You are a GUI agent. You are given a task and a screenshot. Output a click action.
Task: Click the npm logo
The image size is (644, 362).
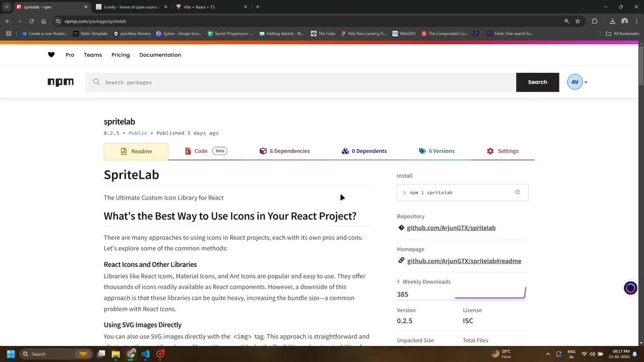click(60, 82)
